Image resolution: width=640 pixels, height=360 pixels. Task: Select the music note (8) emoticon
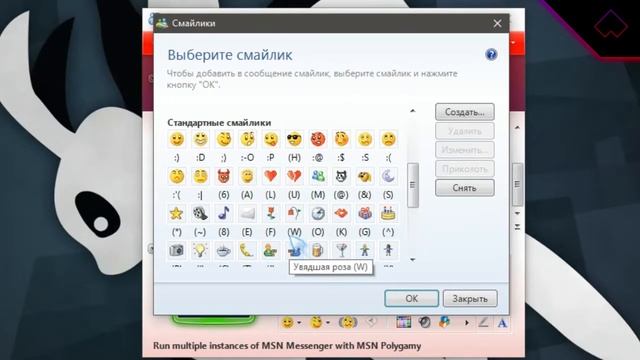224,213
